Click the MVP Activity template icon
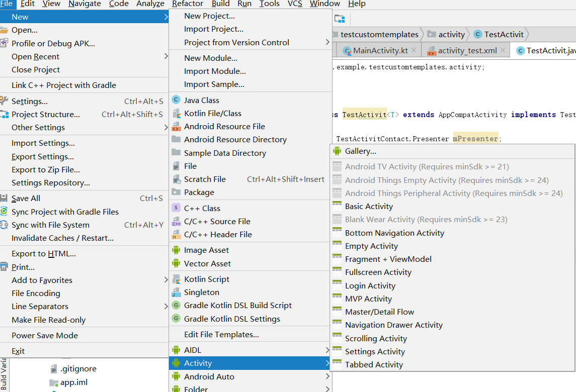 click(x=337, y=298)
